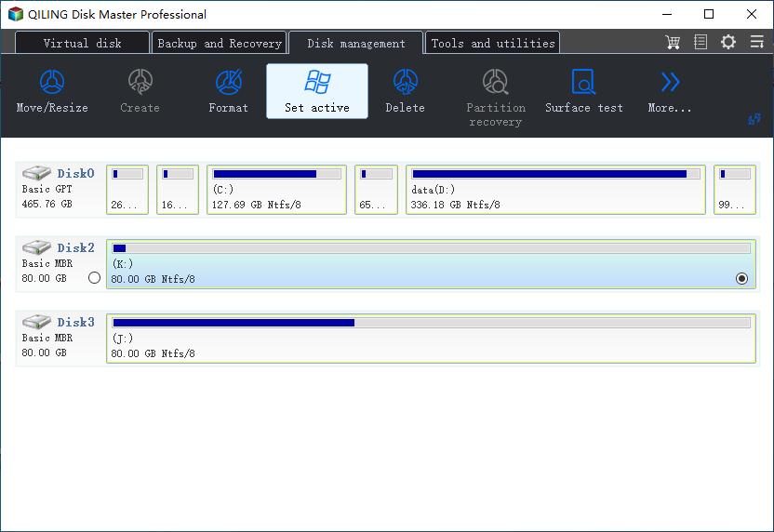Select the 26... partition on Disk0
The height and width of the screenshot is (532, 774).
127,190
